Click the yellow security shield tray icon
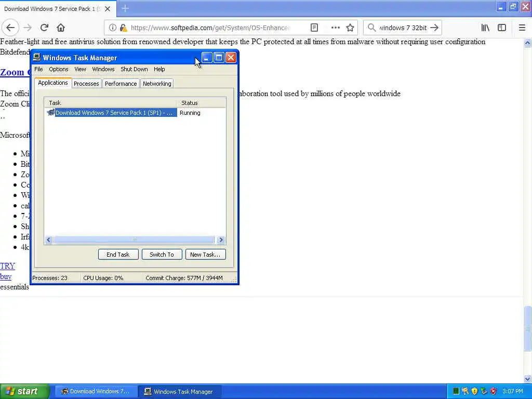The height and width of the screenshot is (399, 532). (x=475, y=391)
